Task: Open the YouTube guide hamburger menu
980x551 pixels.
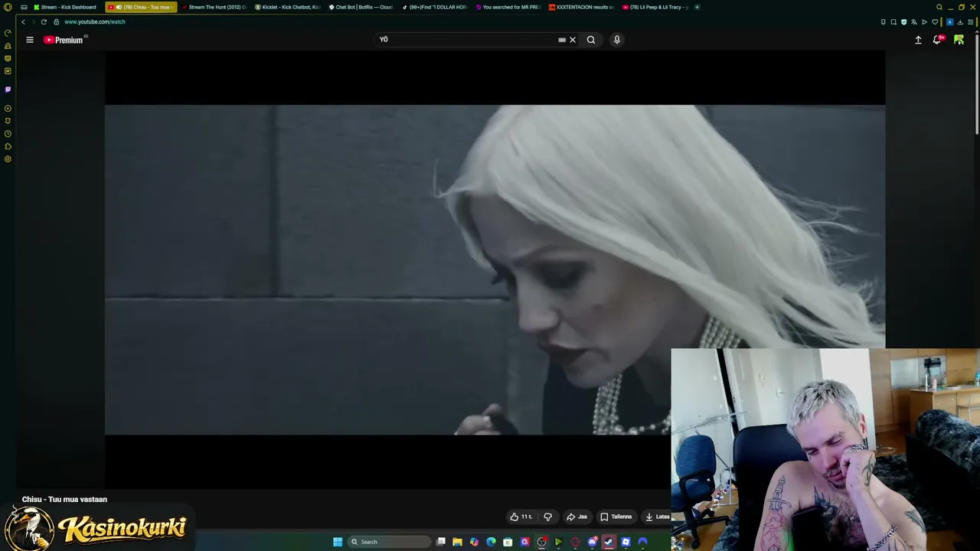Action: click(30, 40)
